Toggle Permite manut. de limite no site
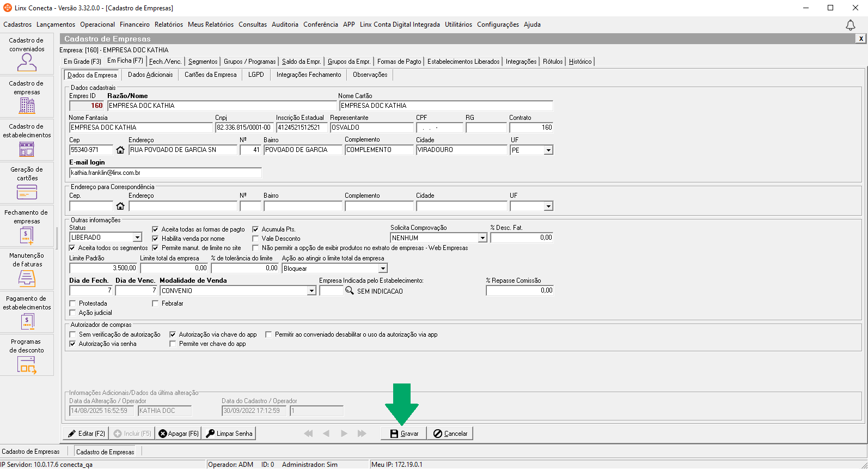The width and height of the screenshot is (868, 469). 155,248
